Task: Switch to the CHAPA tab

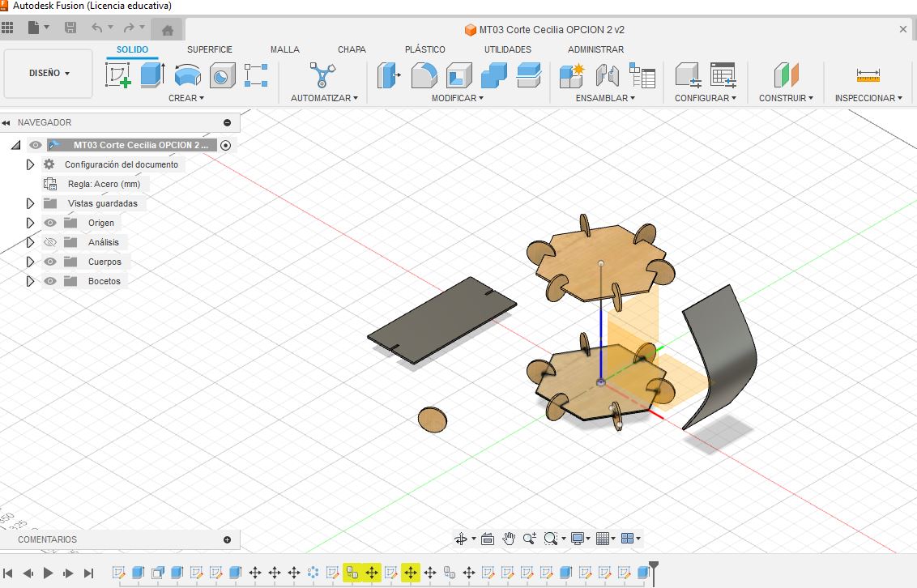Action: [352, 49]
